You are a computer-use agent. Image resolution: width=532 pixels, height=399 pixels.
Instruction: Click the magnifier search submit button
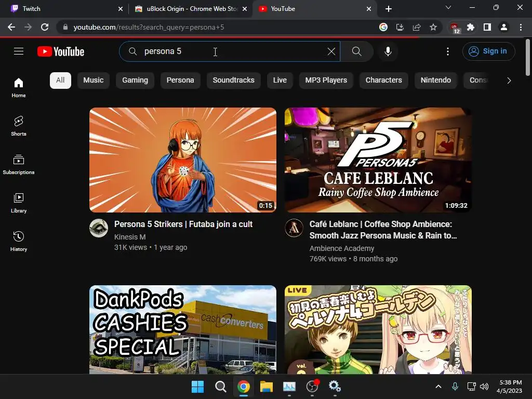click(356, 51)
